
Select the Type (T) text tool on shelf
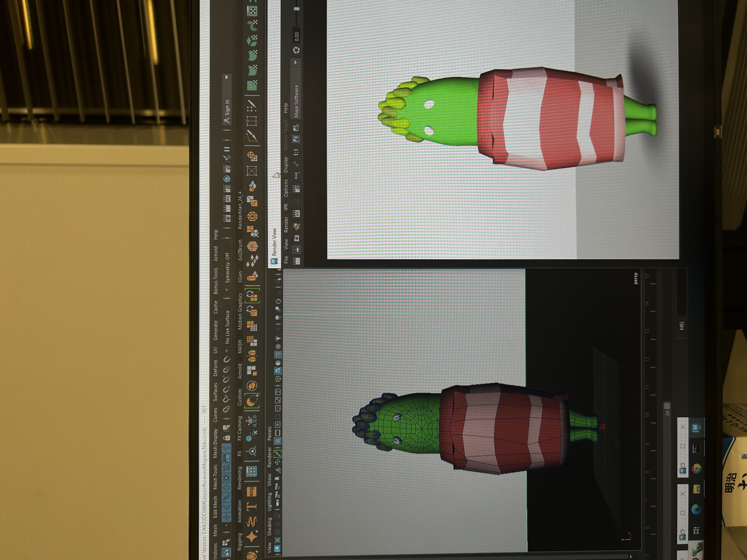point(252,506)
